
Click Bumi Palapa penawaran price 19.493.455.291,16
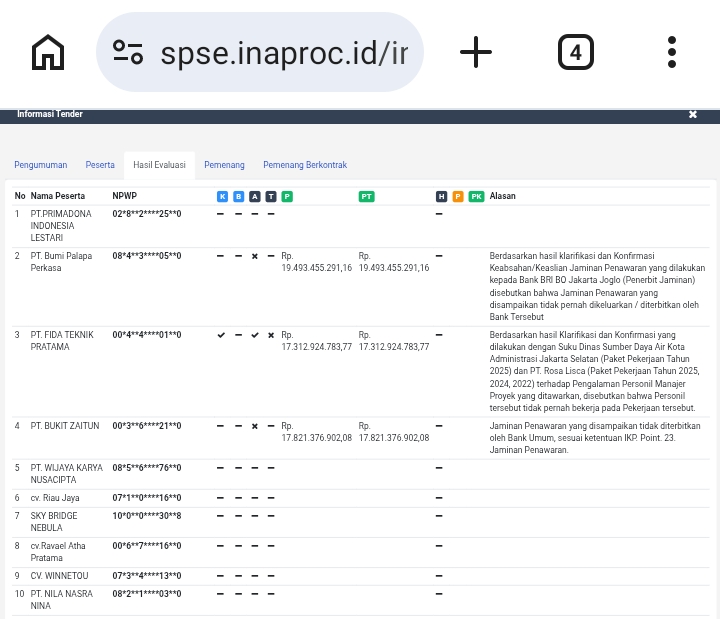point(316,262)
